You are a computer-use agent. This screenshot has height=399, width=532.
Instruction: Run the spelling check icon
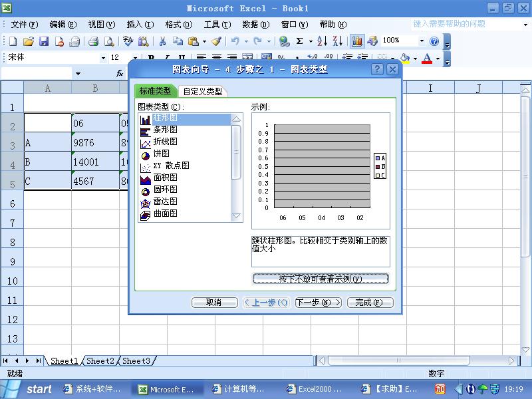pyautogui.click(x=128, y=41)
